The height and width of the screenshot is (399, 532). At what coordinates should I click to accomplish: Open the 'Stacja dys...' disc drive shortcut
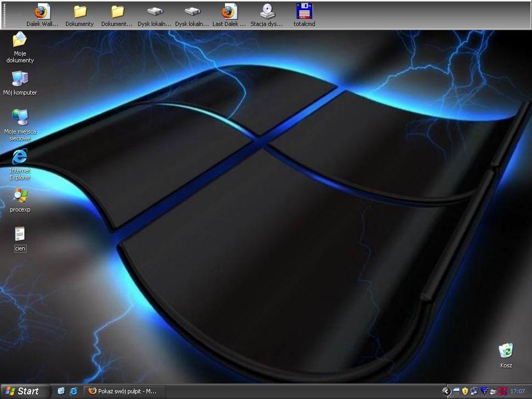pyautogui.click(x=267, y=15)
